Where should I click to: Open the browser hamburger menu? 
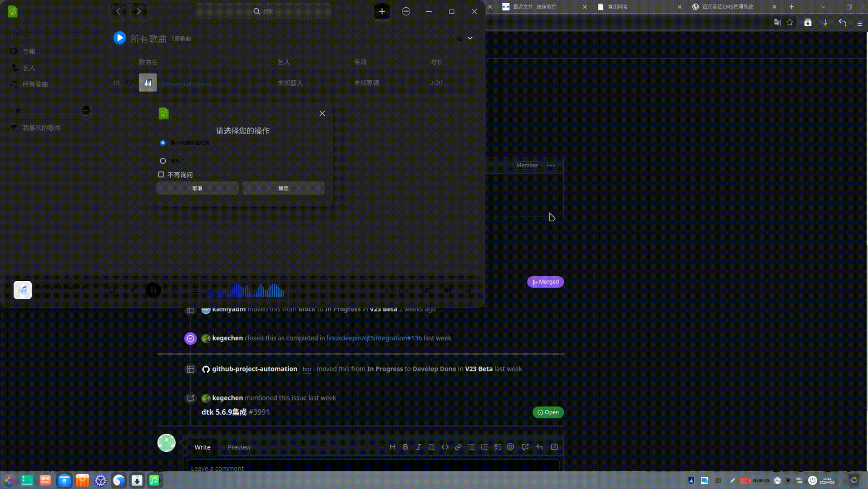click(859, 23)
